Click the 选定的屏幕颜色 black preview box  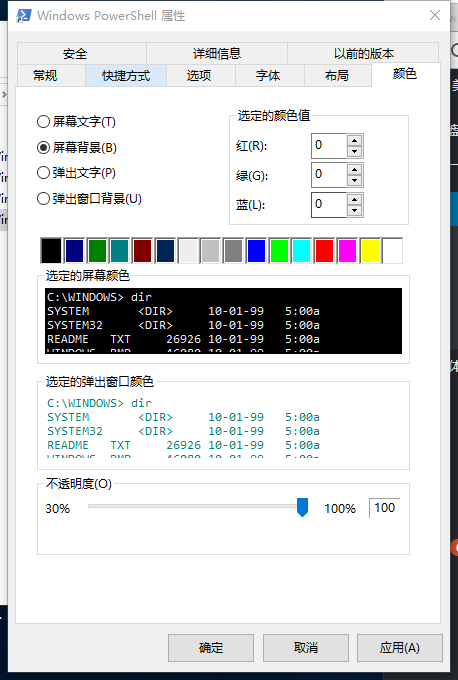(223, 321)
